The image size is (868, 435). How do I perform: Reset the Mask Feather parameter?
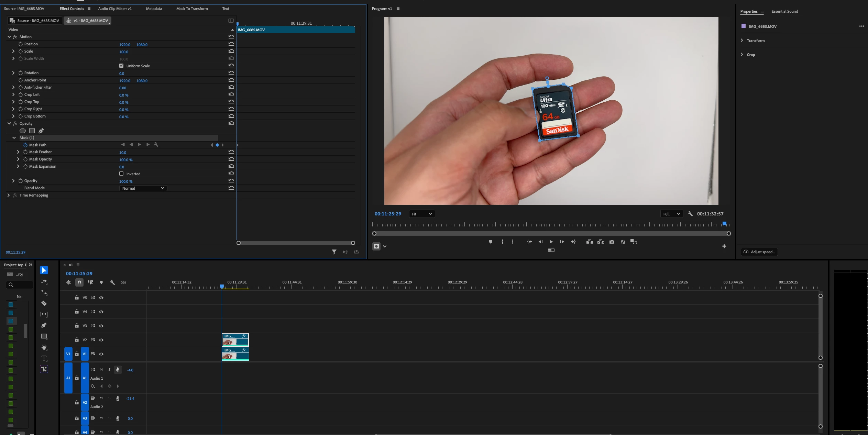231,152
